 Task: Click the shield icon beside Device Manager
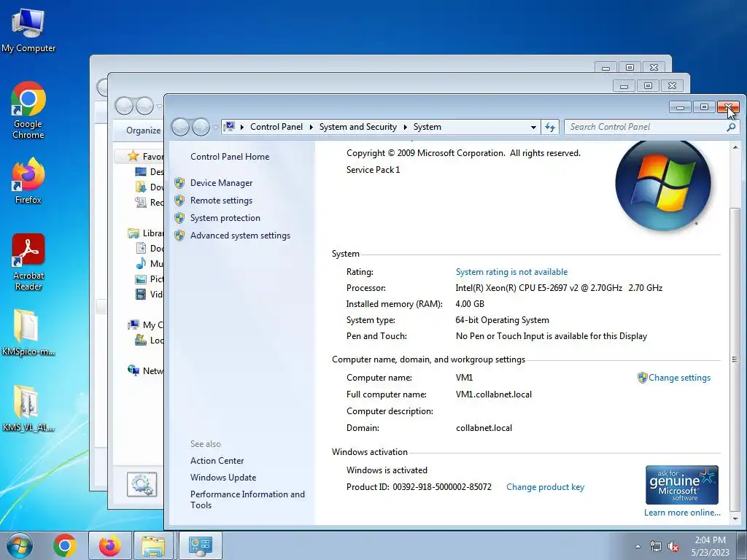179,183
